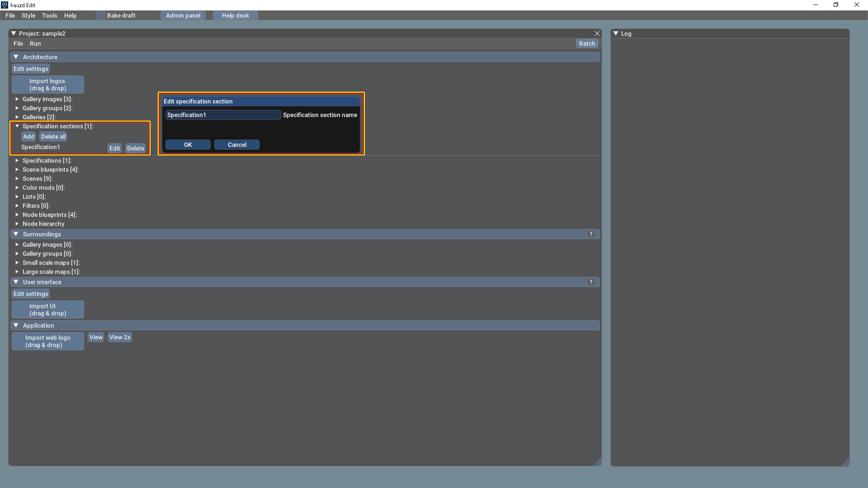Collapse the Log panel triangle
Screen dimensions: 868x488
[615, 33]
